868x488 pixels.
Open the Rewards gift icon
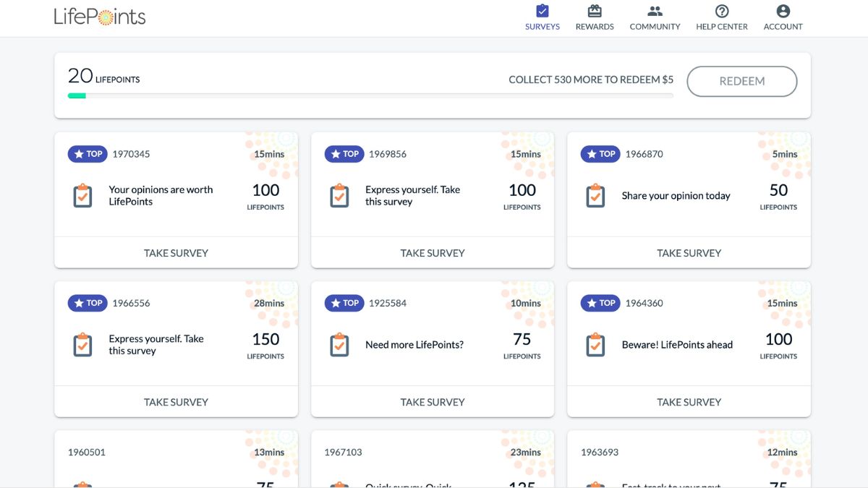pyautogui.click(x=594, y=12)
